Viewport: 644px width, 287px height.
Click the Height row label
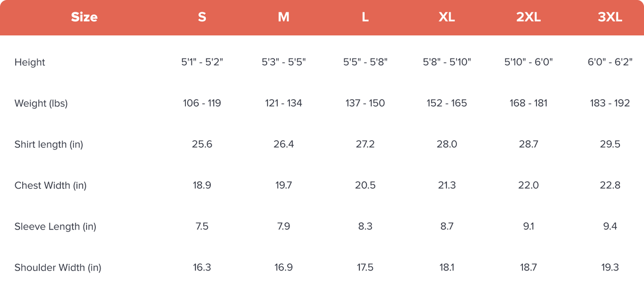click(x=30, y=62)
